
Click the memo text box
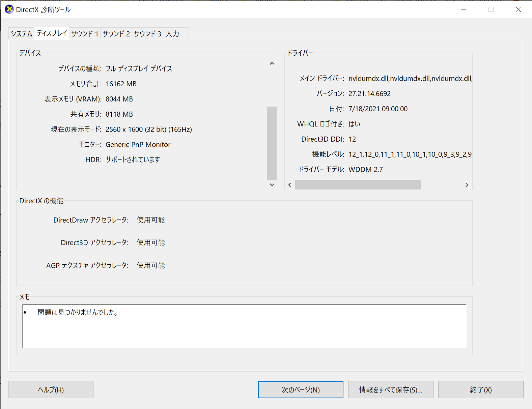[244, 326]
